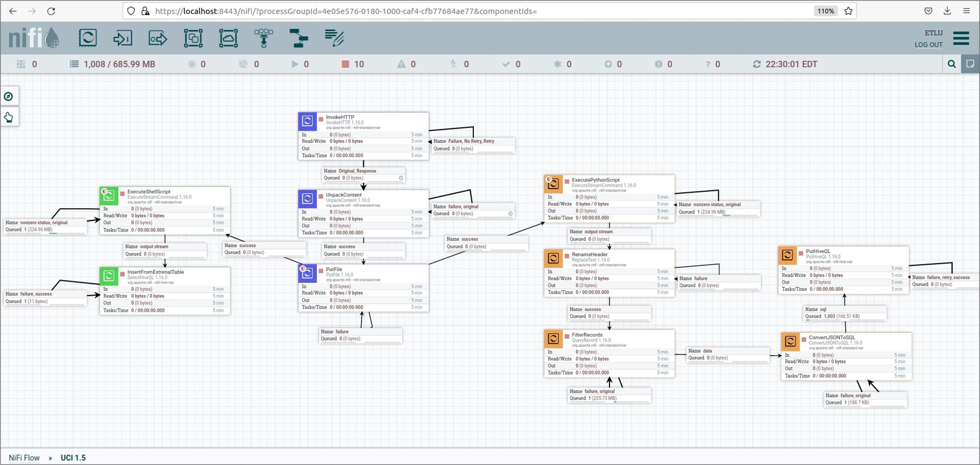Click NiFi Flow in the breadcrumb
Viewport: 980px width, 465px height.
(24, 457)
